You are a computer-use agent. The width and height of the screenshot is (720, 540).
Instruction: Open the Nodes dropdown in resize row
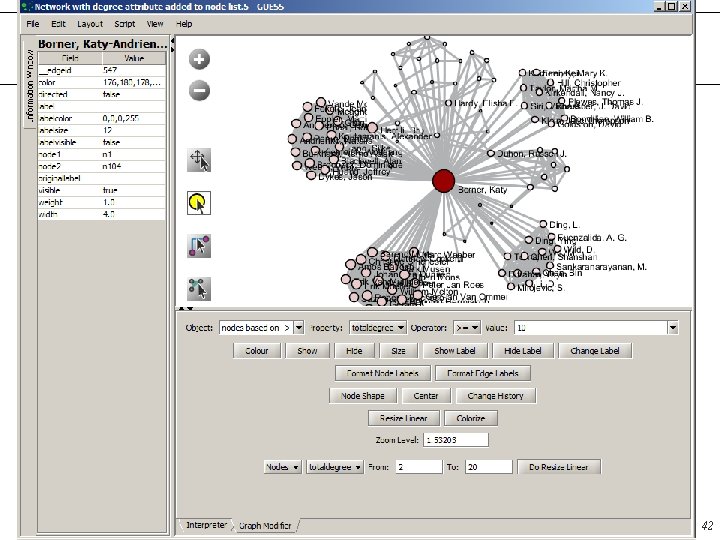click(282, 467)
